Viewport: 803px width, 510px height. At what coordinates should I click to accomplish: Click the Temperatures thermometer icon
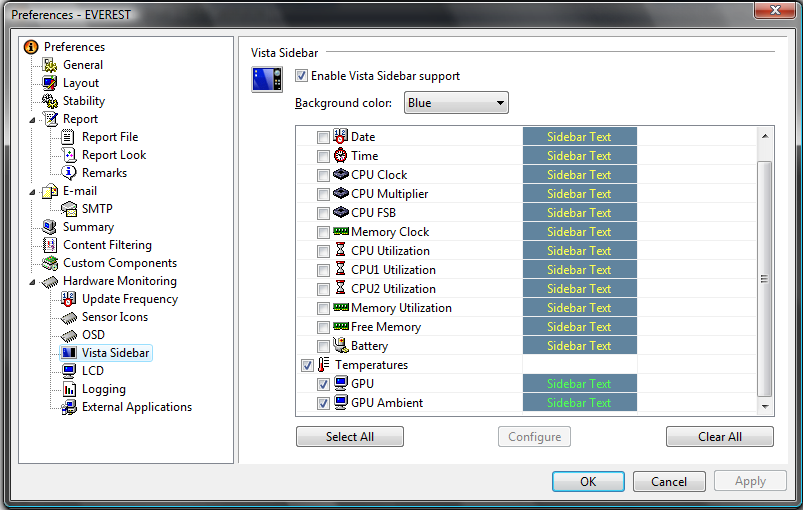[x=324, y=365]
